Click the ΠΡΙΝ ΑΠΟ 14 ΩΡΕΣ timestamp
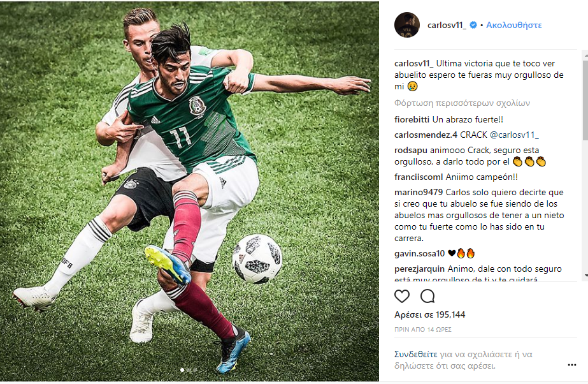This screenshot has height=384, width=588. coord(422,329)
